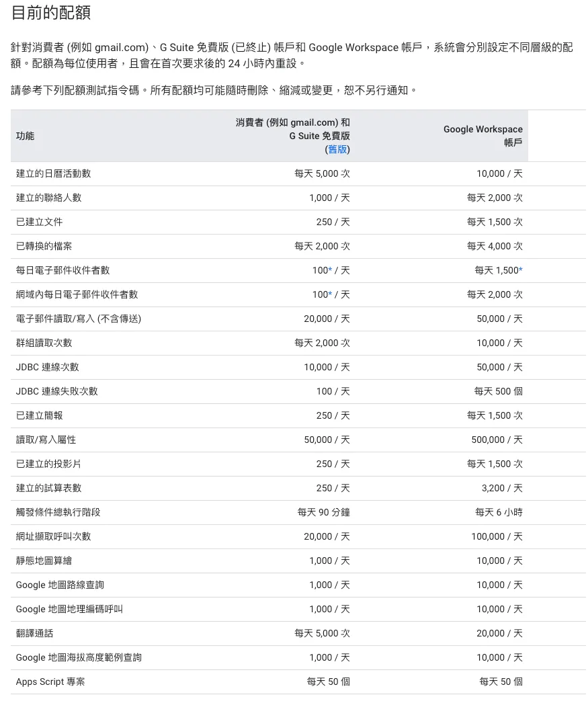Select the 翻譯通話 row label
Screen dimensions: 588x703
coord(34,633)
